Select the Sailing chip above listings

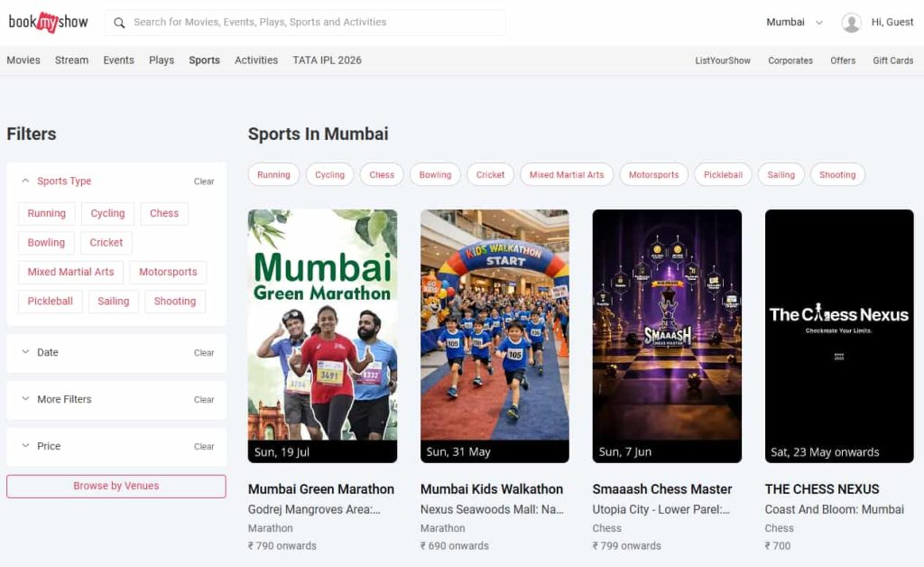[x=781, y=174]
